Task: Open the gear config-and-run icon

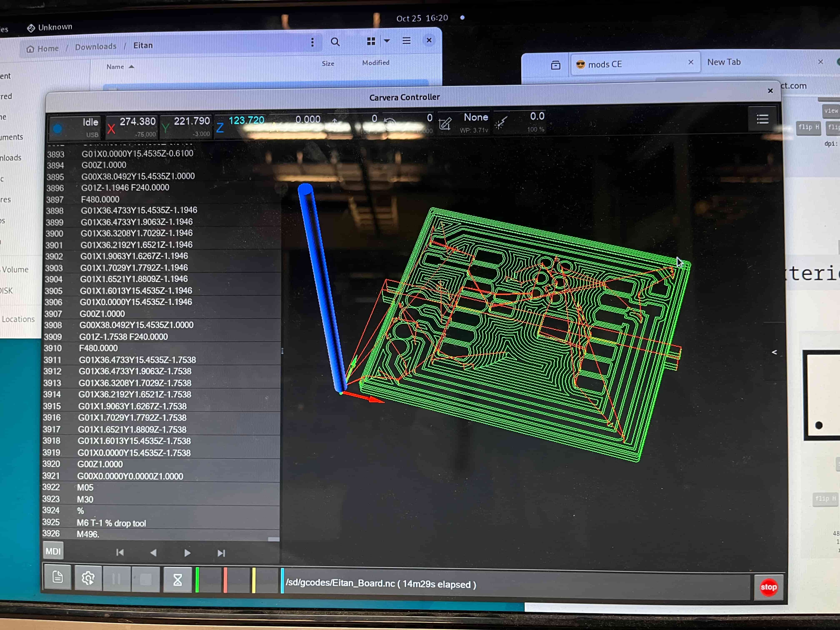Action: pyautogui.click(x=88, y=578)
